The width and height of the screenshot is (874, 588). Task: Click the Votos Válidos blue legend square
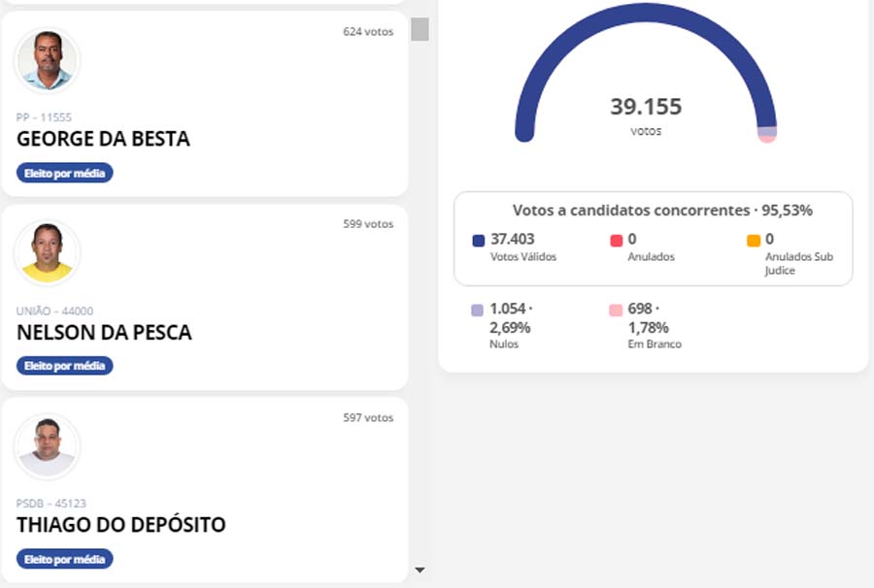pos(478,241)
